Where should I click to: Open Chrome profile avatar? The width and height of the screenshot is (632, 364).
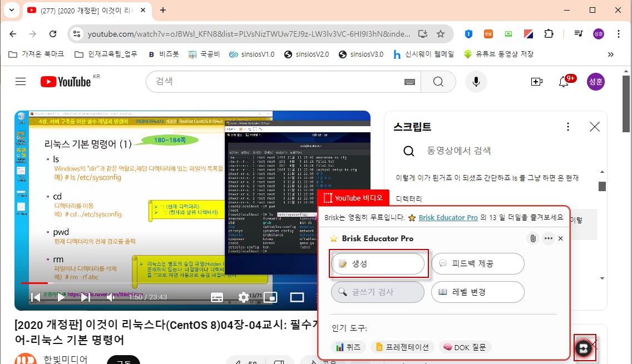599,34
